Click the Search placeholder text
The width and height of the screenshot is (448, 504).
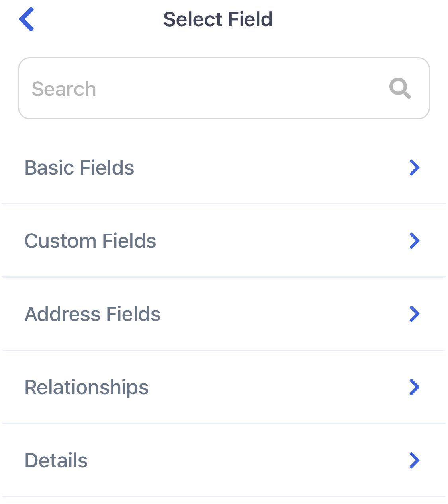click(x=64, y=89)
